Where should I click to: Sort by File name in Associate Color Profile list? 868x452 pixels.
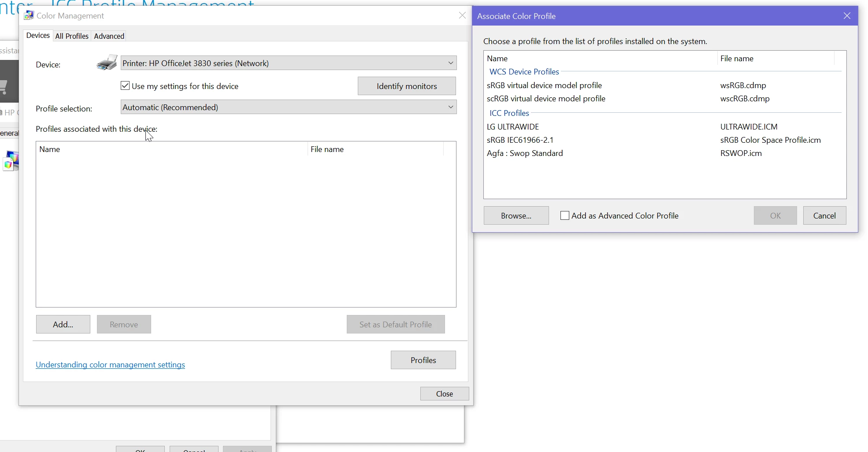click(776, 58)
